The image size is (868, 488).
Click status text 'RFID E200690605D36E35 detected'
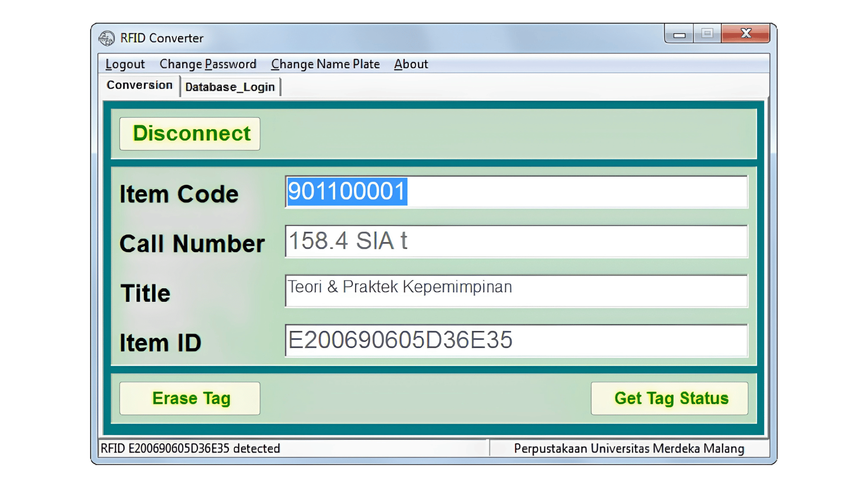(x=190, y=448)
